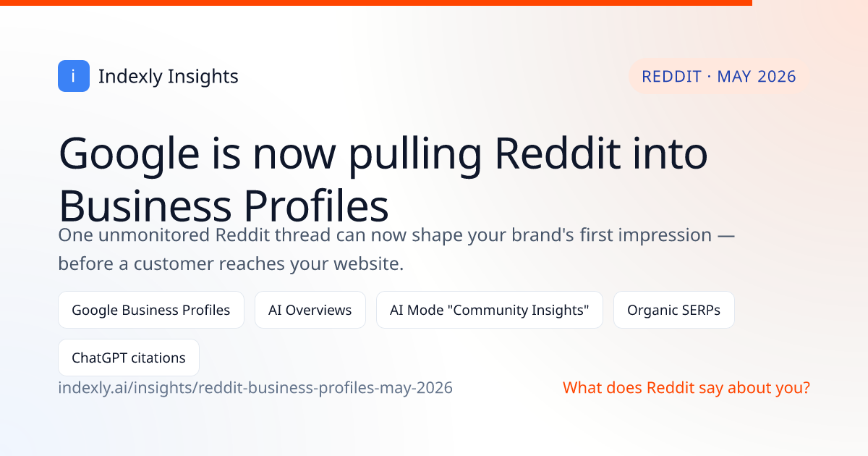This screenshot has width=868, height=456.
Task: Click "MAY 2026" in the date badge
Action: click(757, 76)
